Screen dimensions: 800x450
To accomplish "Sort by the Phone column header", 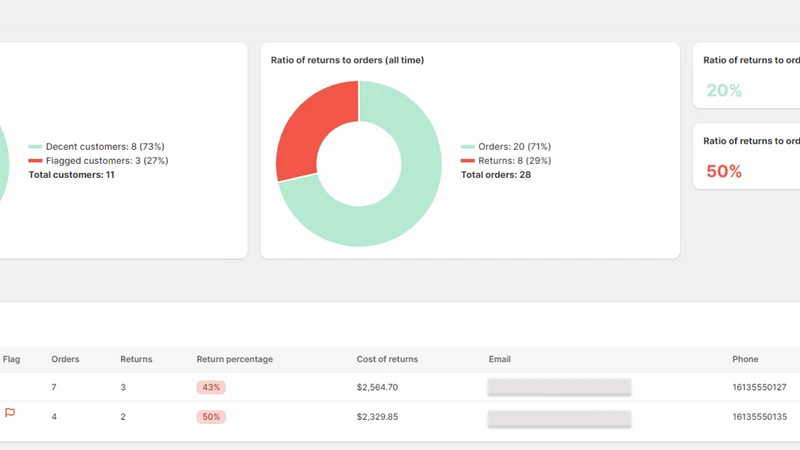I will [745, 359].
